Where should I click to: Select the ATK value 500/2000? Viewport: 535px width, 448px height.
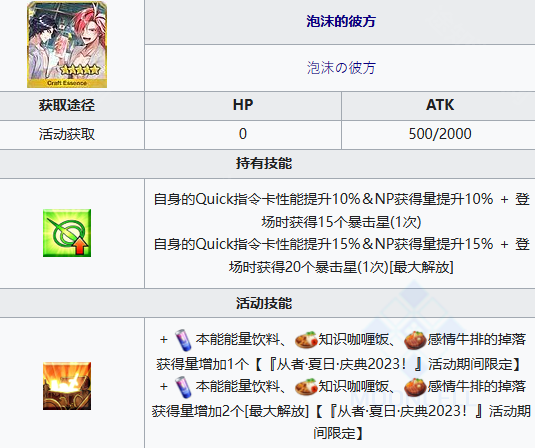[440, 134]
